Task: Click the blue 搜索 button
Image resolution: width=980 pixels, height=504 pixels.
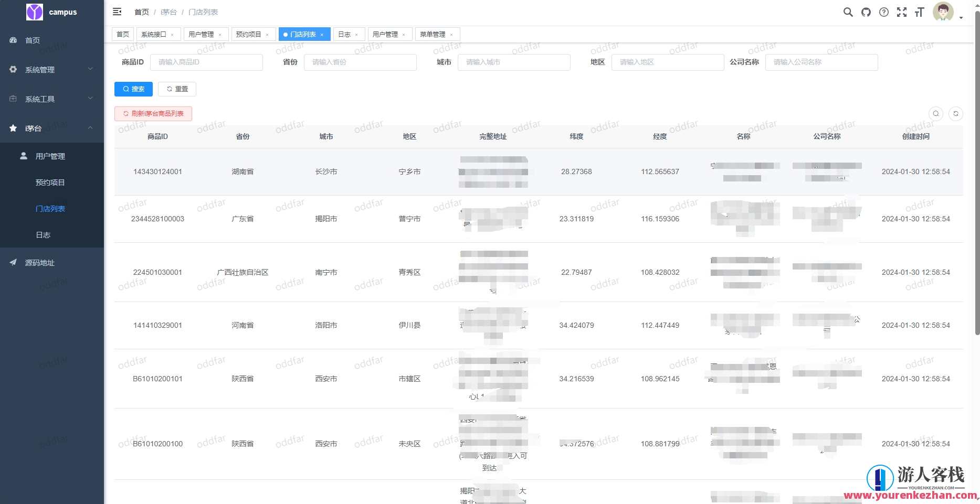Action: pos(133,89)
